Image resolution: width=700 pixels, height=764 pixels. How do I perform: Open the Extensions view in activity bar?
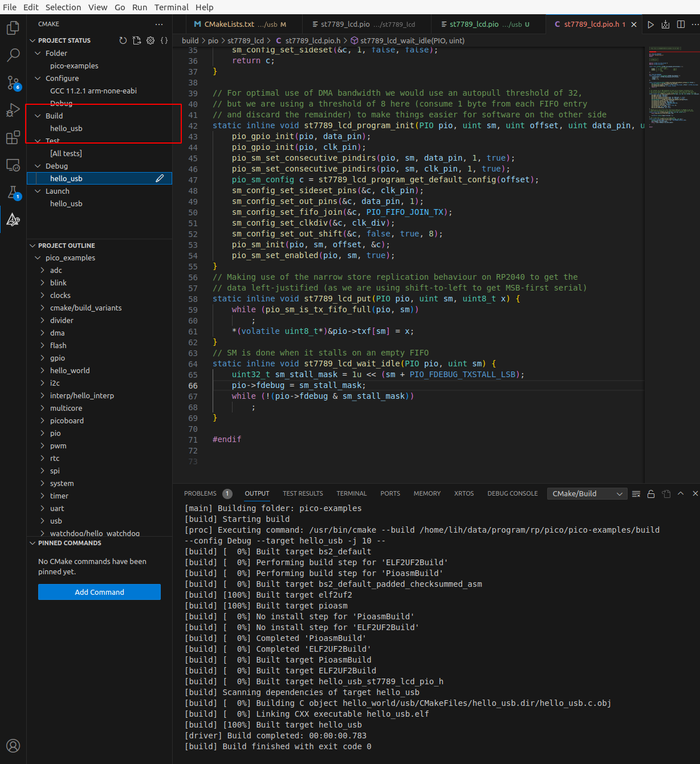[13, 137]
